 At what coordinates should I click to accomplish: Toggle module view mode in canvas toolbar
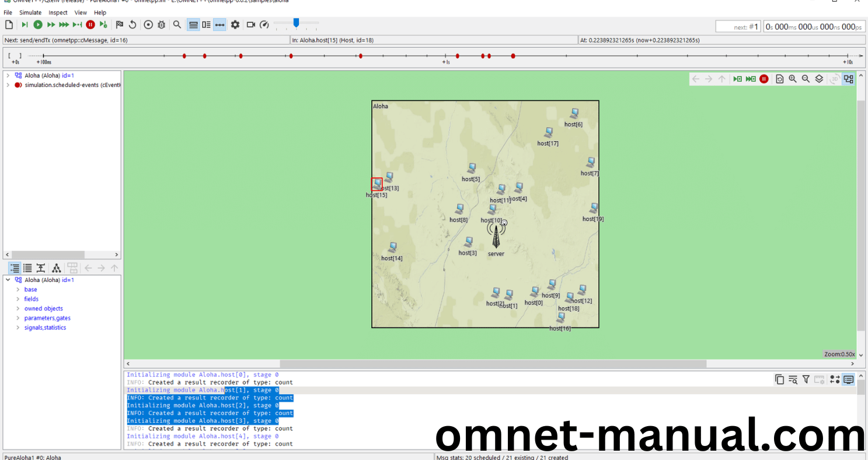tap(848, 79)
